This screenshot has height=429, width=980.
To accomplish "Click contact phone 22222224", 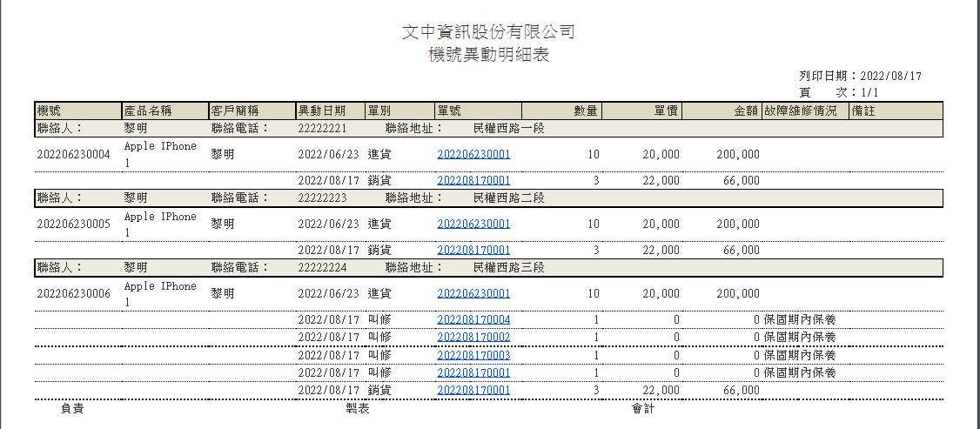I will [x=322, y=267].
